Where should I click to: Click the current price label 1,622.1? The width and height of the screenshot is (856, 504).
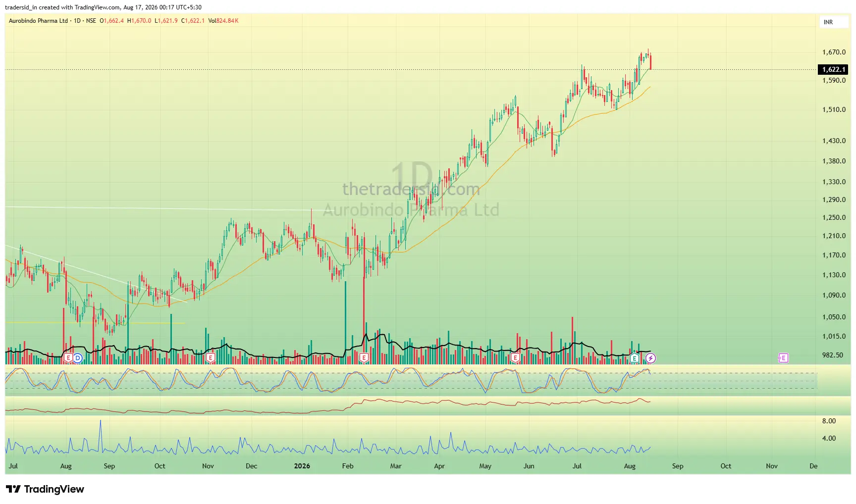point(833,69)
